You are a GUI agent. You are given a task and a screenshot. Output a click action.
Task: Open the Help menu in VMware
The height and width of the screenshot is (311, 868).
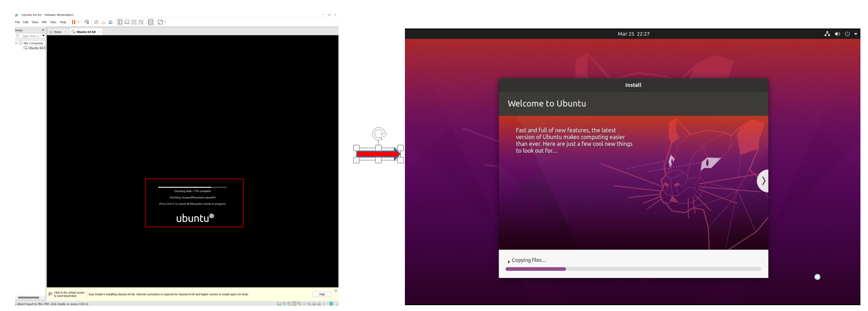63,22
